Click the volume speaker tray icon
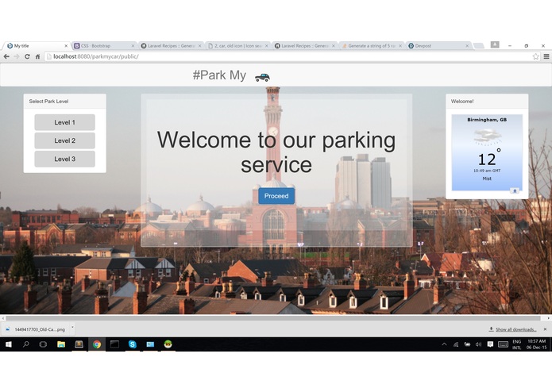 coord(478,344)
